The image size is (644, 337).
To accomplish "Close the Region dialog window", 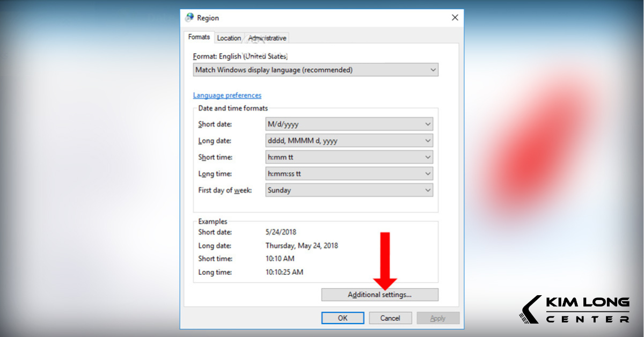I will click(455, 18).
